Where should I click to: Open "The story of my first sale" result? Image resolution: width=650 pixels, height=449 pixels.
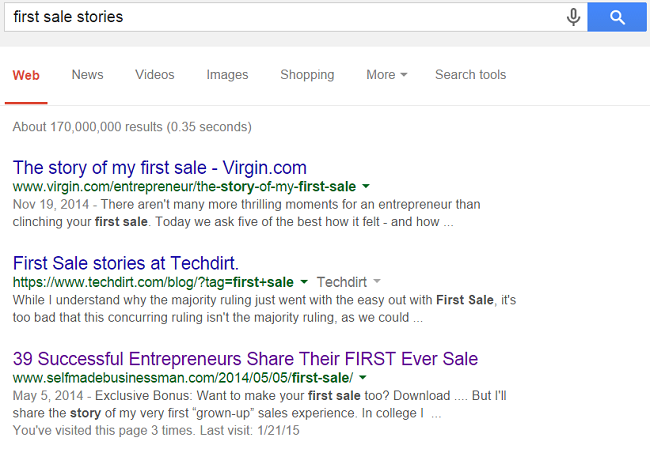(x=160, y=167)
